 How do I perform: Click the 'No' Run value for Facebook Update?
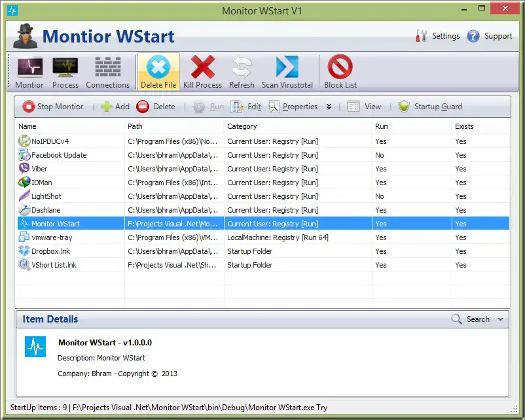point(380,155)
